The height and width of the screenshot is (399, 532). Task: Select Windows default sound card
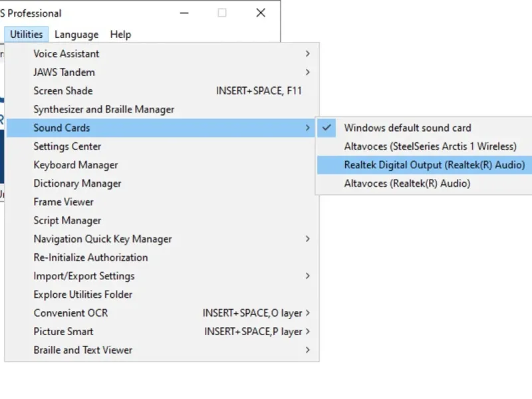(x=407, y=128)
